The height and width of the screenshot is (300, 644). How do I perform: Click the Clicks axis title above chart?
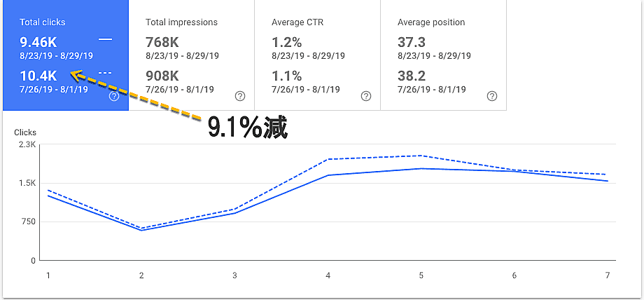point(25,132)
